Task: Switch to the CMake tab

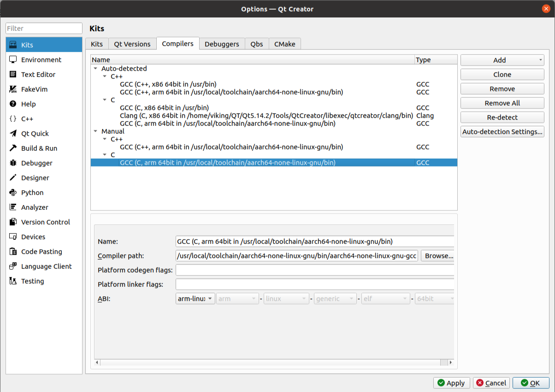Action: 285,44
